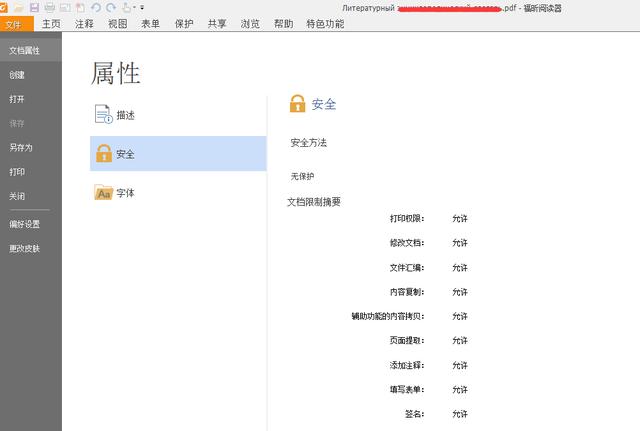The width and height of the screenshot is (640, 431).
Task: Click the 内容复制 label
Action: pos(407,292)
